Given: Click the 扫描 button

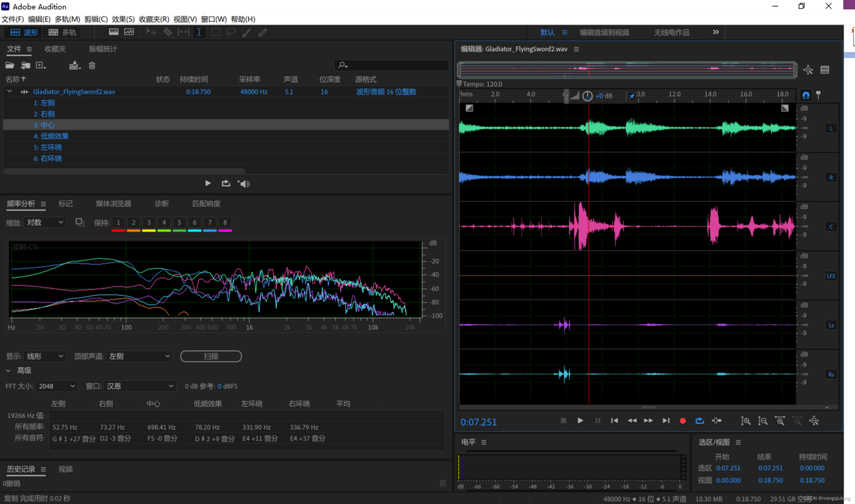Looking at the screenshot, I should (211, 356).
